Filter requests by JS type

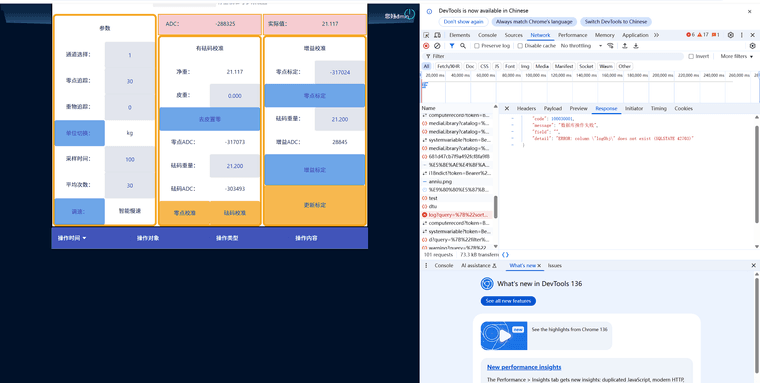pos(497,66)
